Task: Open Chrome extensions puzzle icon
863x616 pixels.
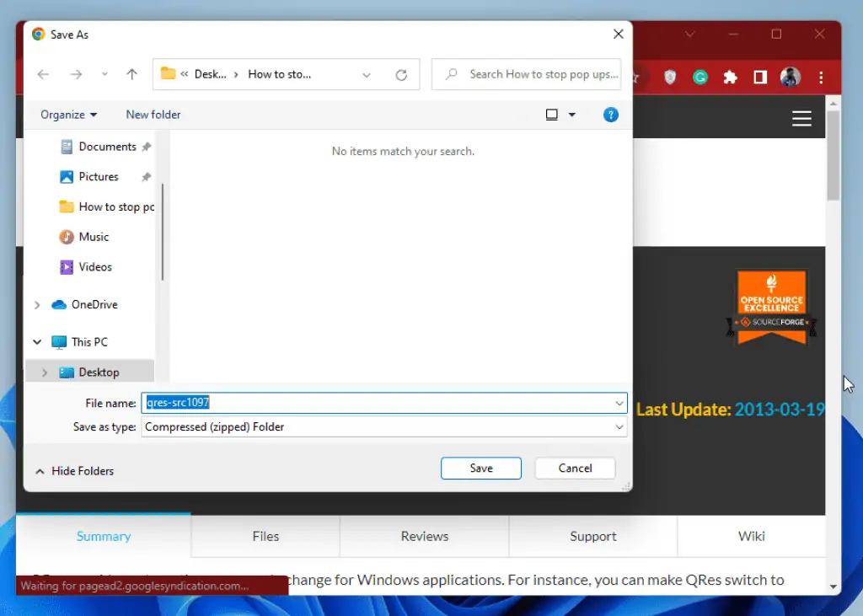Action: [730, 77]
